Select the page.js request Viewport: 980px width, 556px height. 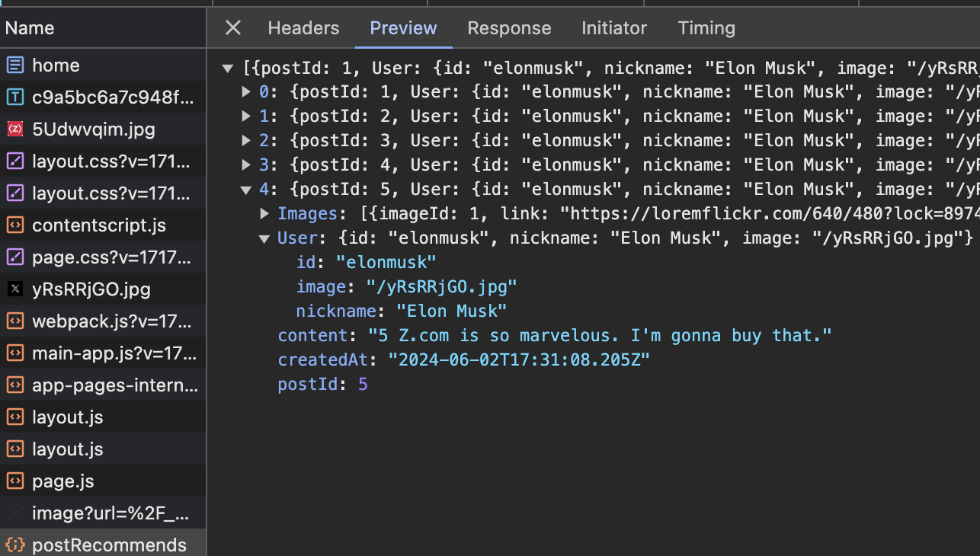tap(103, 481)
